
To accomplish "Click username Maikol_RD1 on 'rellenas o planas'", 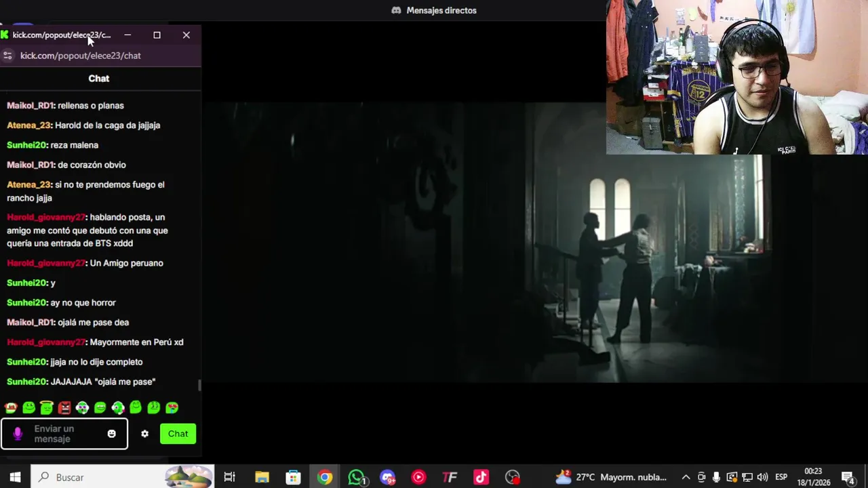I will 30,106.
